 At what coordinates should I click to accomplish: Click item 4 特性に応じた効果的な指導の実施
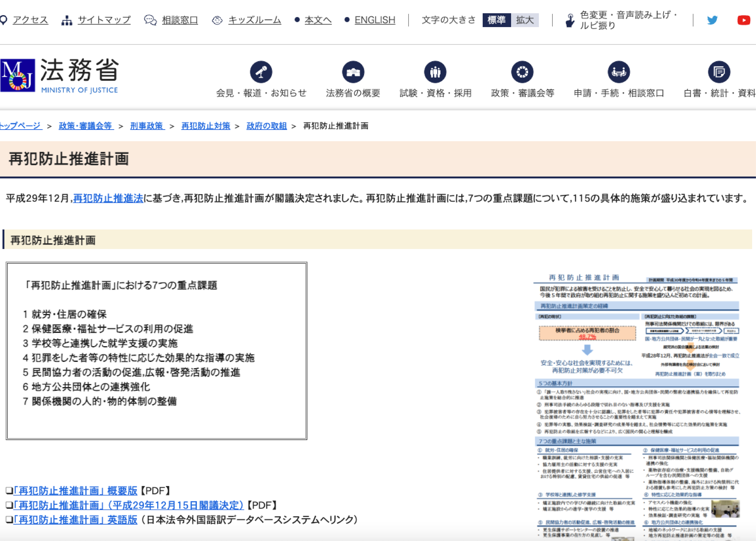(x=139, y=358)
